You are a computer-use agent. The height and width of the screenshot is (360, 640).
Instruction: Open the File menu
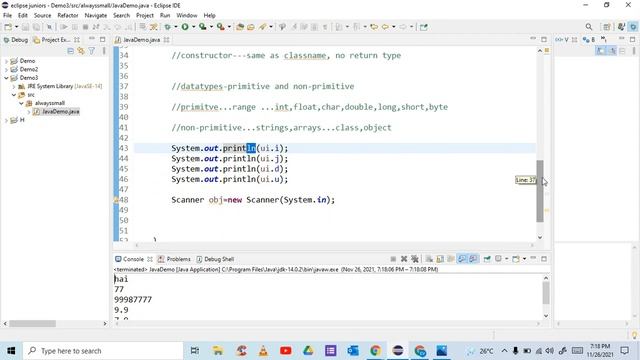pos(7,16)
